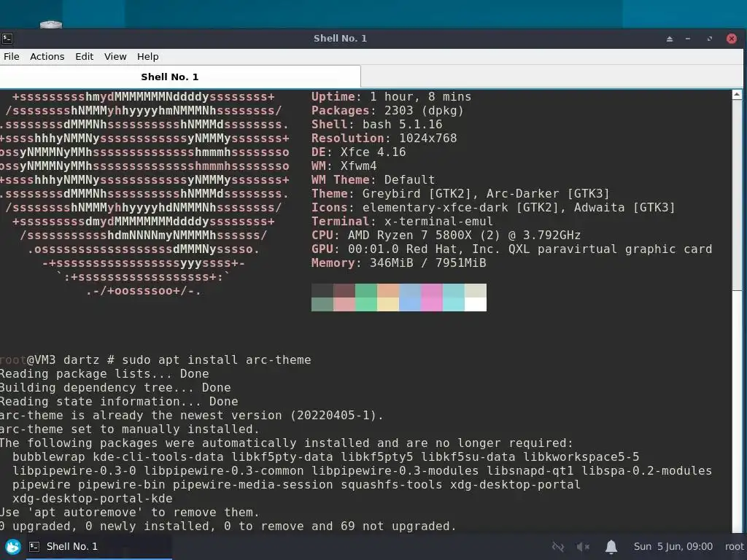The width and height of the screenshot is (747, 560).
Task: Click 'arc-theme set to manually installed.' line
Action: [130, 429]
